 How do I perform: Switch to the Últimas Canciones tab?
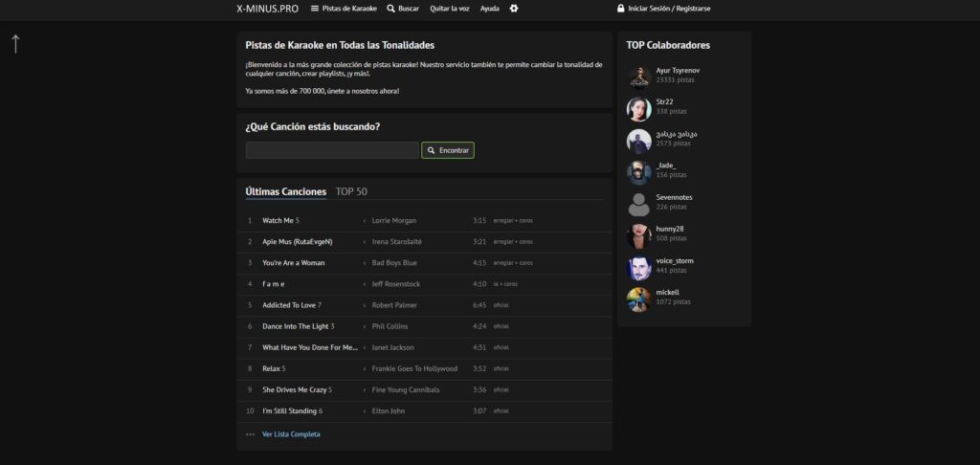285,192
